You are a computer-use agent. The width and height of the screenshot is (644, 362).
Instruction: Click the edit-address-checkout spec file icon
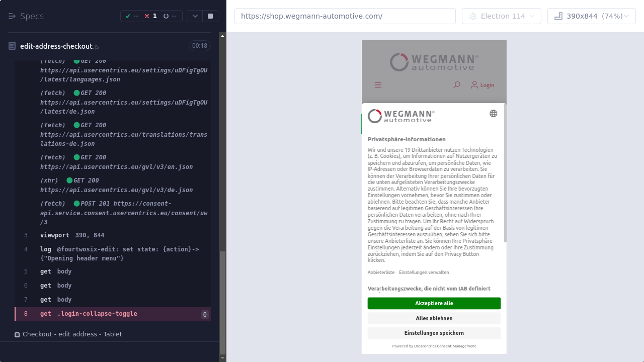point(12,46)
